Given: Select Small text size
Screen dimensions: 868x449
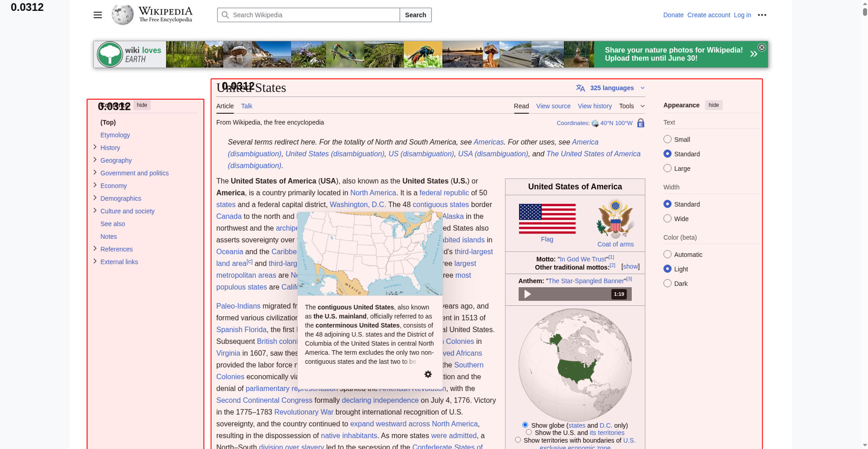Looking at the screenshot, I should tap(667, 139).
